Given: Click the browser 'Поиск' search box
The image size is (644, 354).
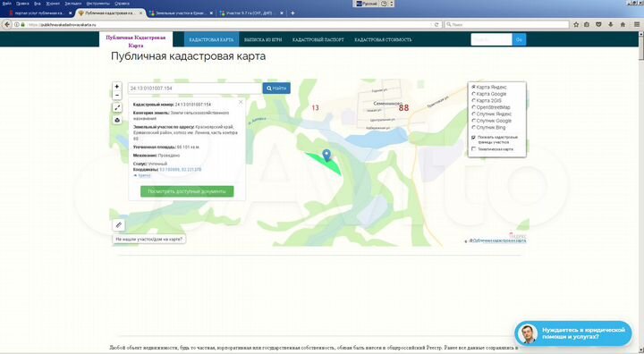Looking at the screenshot, I should click(507, 25).
